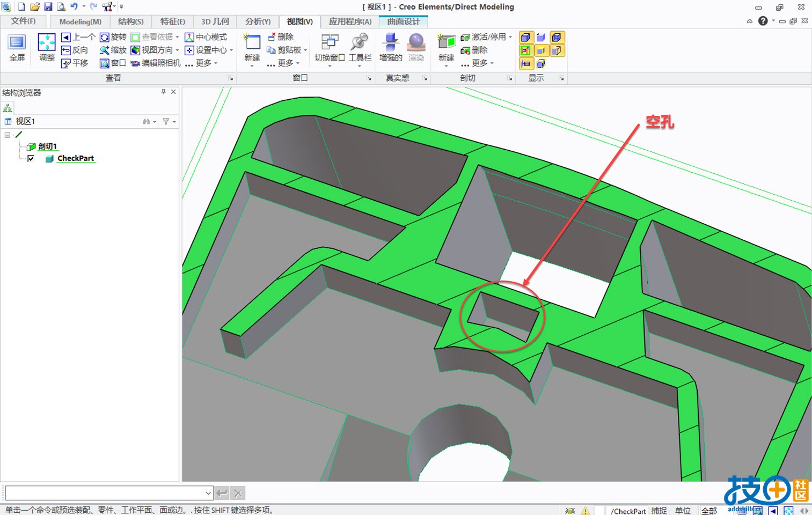
Task: Collapse the root node in structure browser tree
Action: coord(8,135)
